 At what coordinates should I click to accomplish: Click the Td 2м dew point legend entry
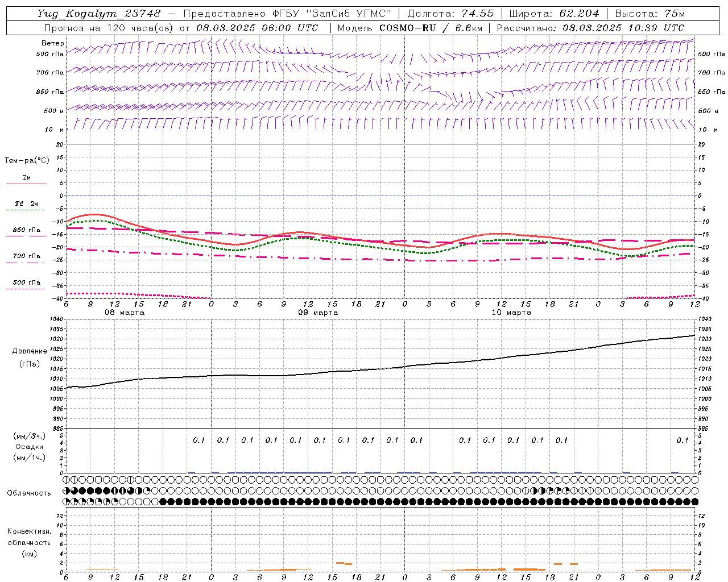(x=27, y=203)
